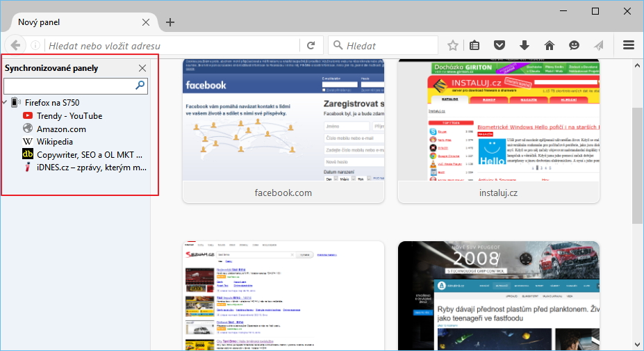This screenshot has width=644, height=351.
Task: Close the Synchronizované panely sidebar
Action: click(142, 68)
